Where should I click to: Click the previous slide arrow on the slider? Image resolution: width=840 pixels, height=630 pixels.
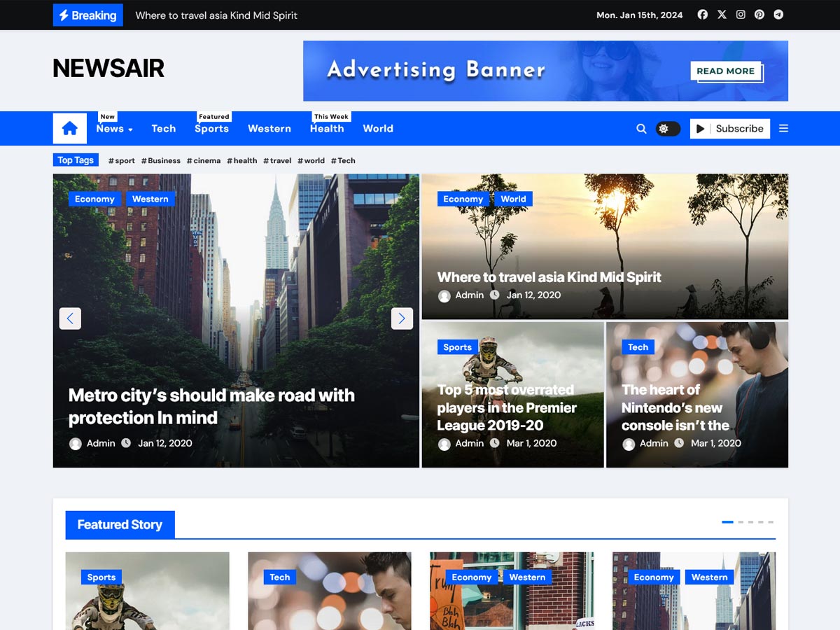70,318
